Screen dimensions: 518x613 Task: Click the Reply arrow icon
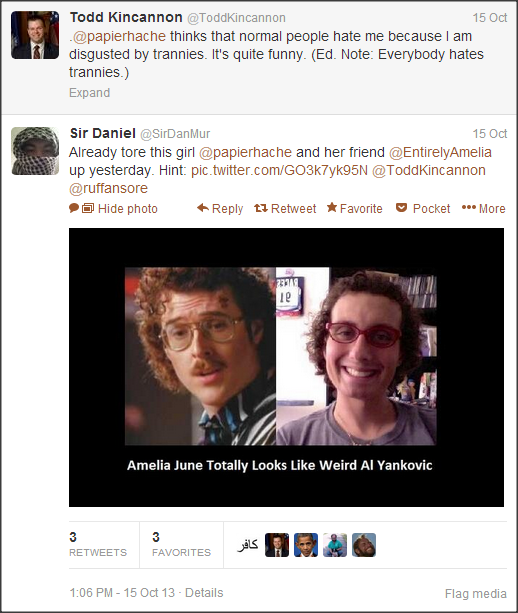tap(203, 208)
